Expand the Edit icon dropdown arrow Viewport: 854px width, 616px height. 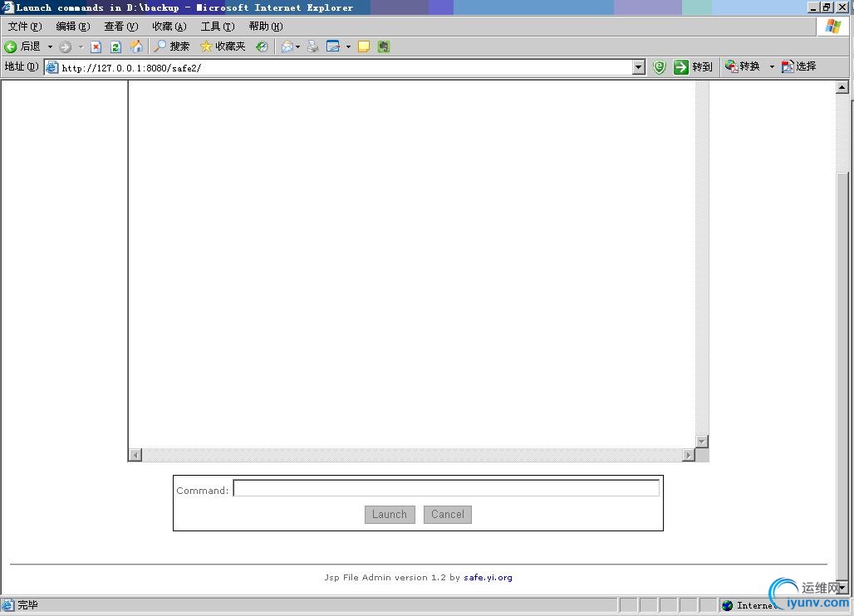[349, 46]
